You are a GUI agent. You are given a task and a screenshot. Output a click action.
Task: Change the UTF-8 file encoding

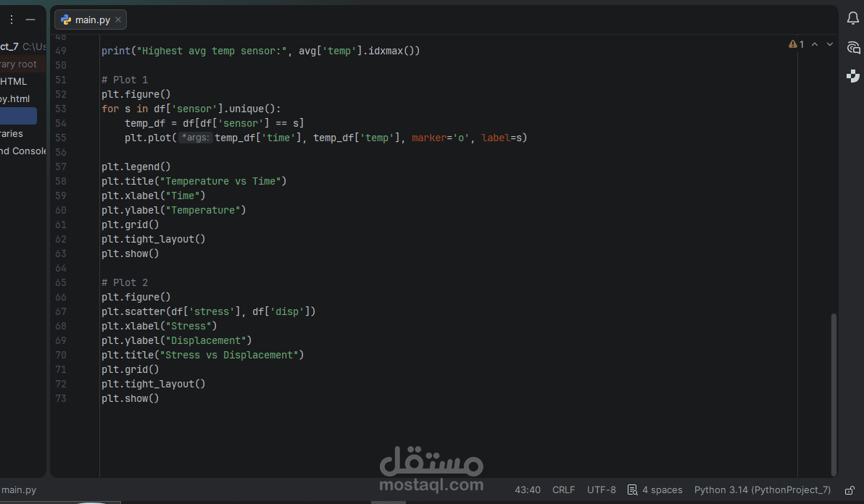(x=601, y=490)
